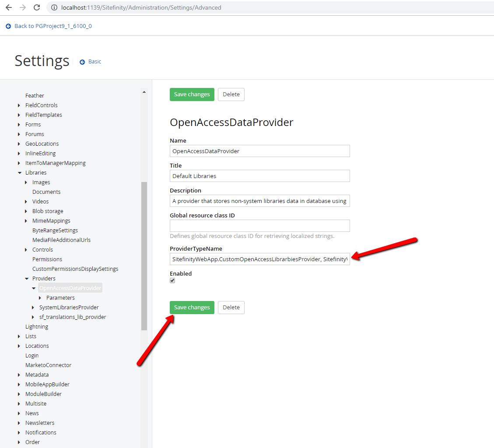Expand the Order tree node
This screenshot has height=448, width=494.
click(19, 442)
